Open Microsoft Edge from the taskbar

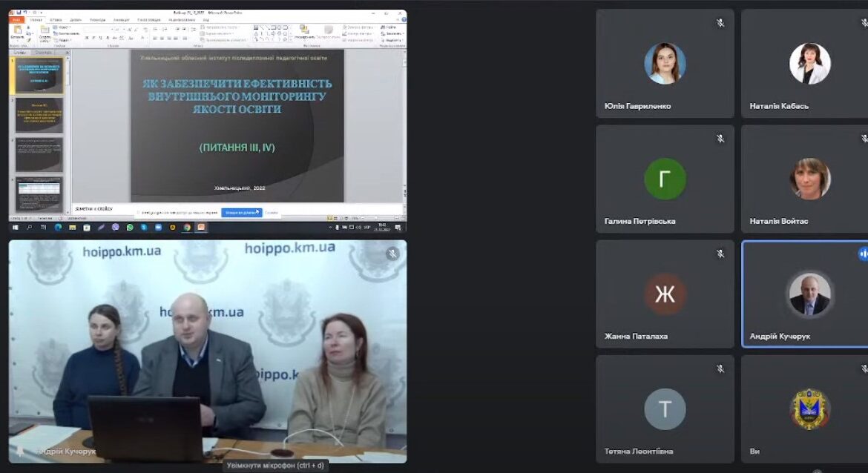click(58, 228)
